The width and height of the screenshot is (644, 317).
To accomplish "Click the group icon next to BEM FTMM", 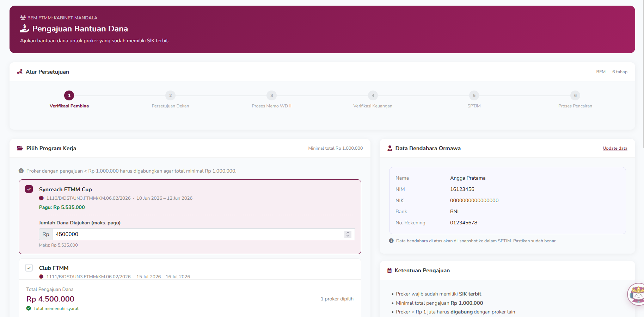I will [x=23, y=18].
